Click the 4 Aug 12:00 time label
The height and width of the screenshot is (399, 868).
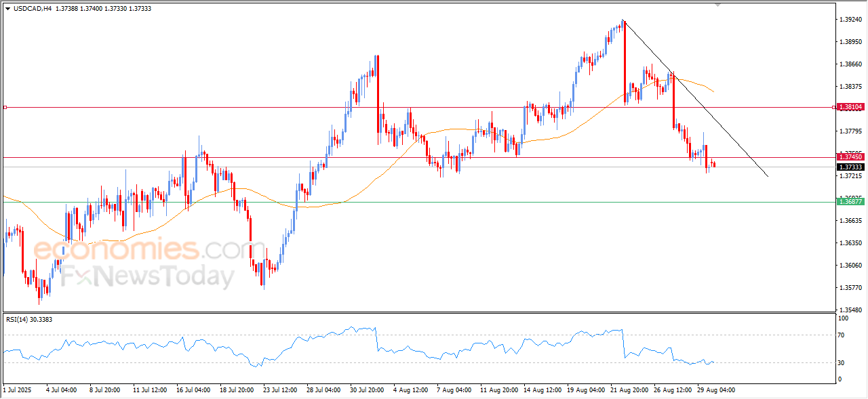(412, 390)
